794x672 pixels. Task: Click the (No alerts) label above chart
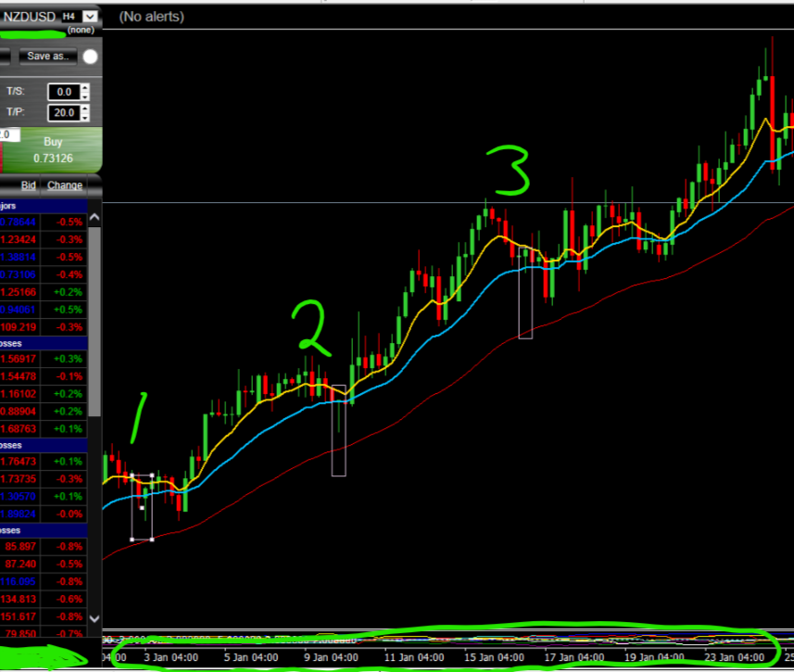tap(152, 17)
